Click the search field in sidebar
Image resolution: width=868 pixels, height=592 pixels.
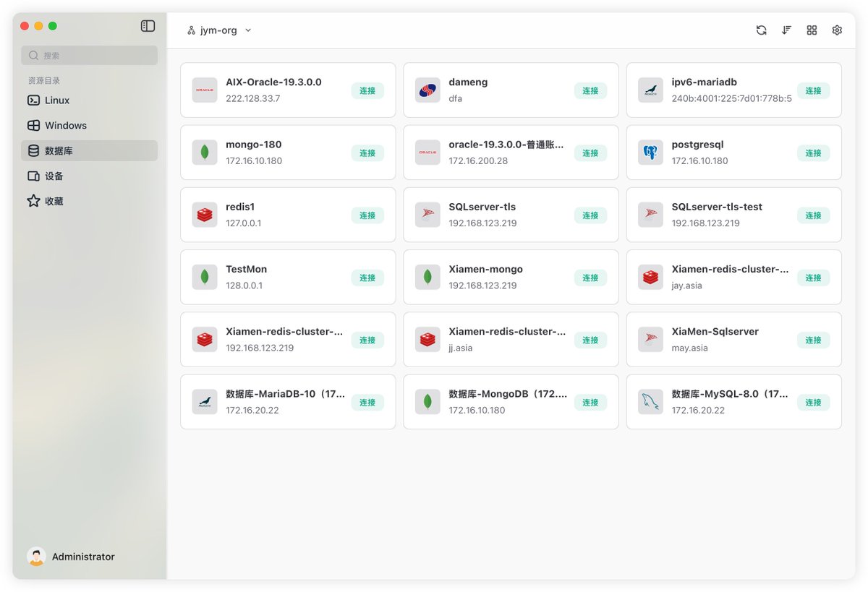tap(90, 56)
